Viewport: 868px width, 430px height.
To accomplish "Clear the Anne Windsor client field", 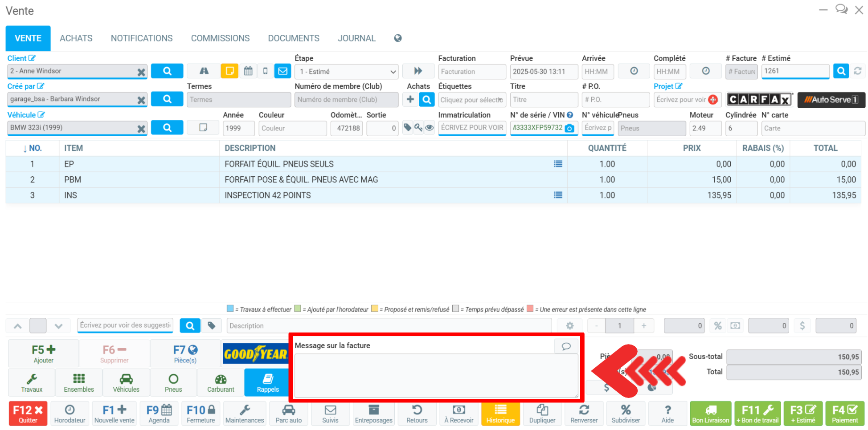I will [141, 72].
